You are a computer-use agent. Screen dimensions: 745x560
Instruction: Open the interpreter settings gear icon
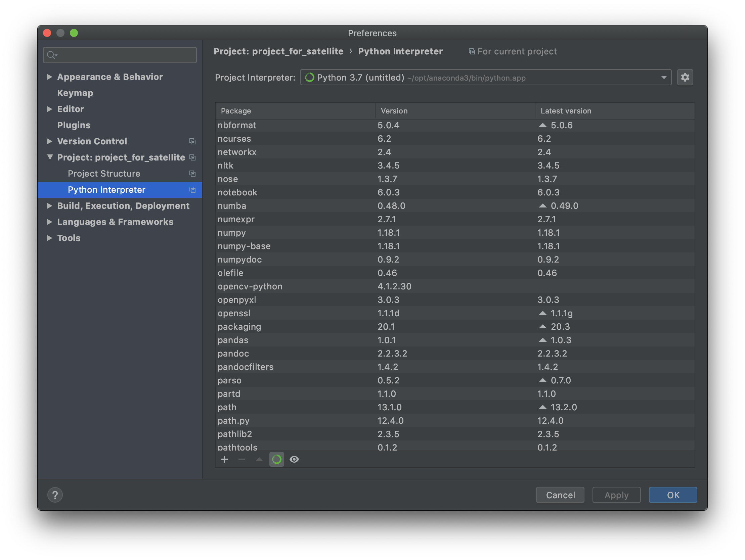point(685,78)
